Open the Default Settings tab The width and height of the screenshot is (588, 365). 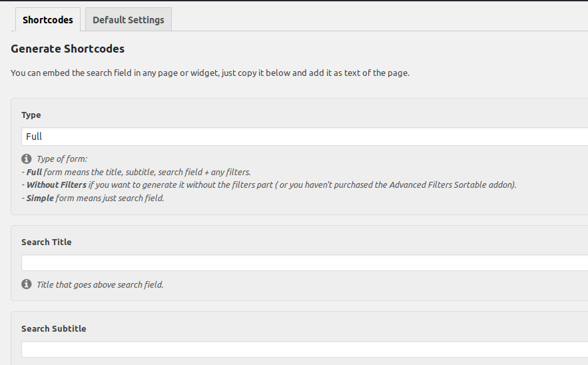128,20
